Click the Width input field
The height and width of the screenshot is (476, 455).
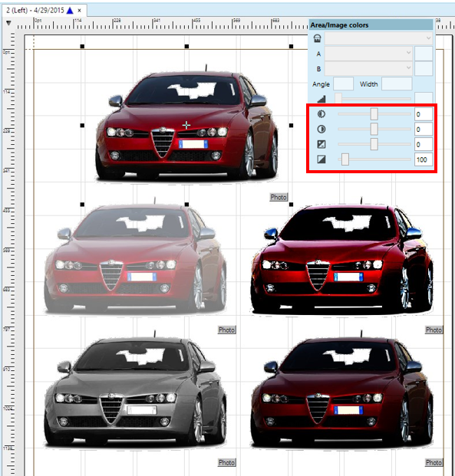pos(397,84)
